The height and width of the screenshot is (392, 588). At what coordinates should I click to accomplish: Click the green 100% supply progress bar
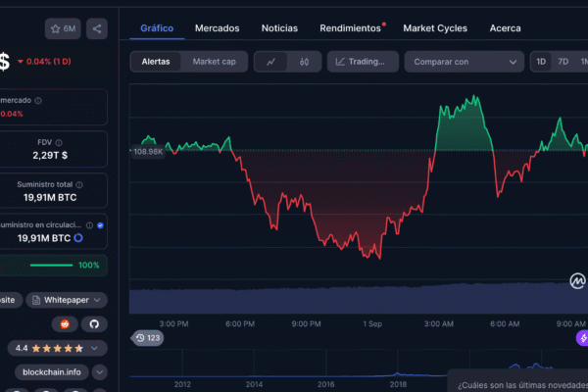coord(50,266)
